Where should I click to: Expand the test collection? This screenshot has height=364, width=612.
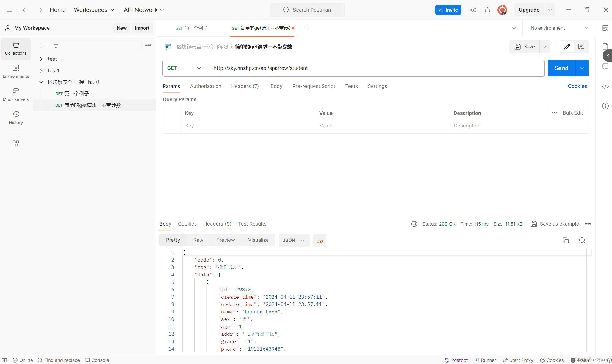(x=41, y=59)
